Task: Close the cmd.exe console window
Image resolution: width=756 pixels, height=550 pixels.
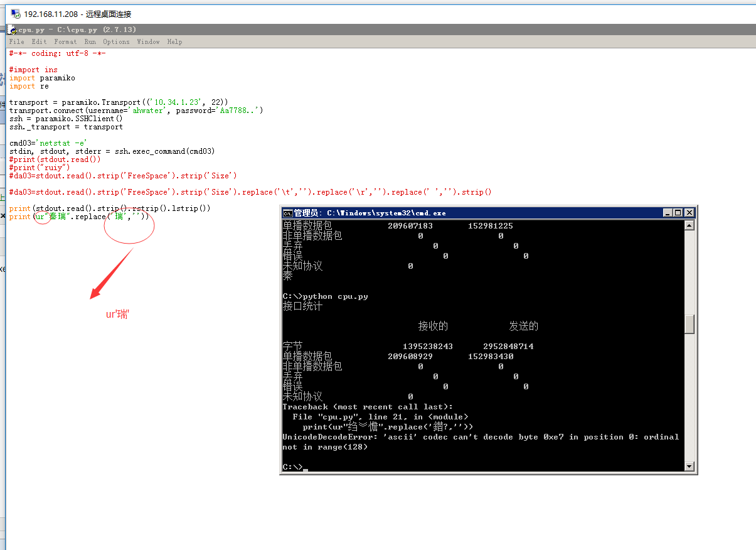Action: [x=689, y=213]
